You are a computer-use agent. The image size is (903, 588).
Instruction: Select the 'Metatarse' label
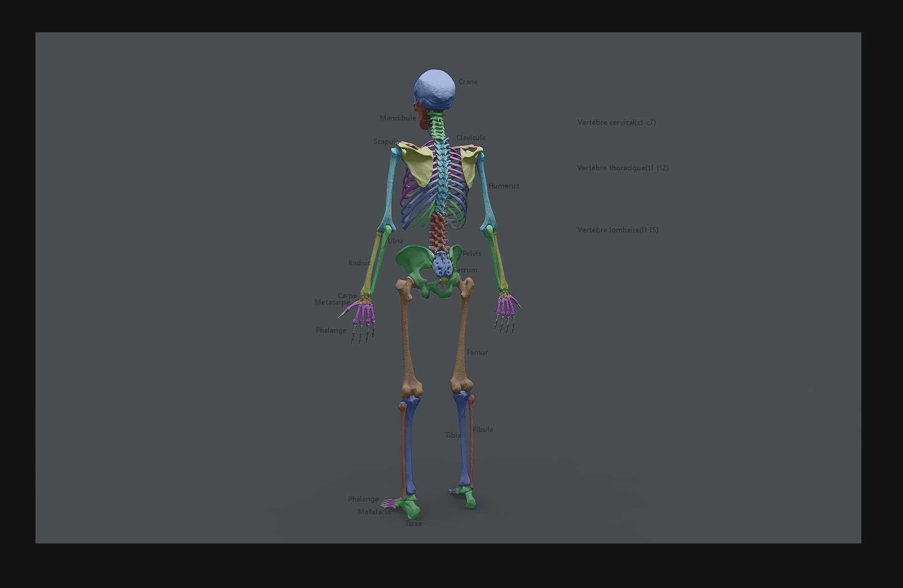click(374, 511)
